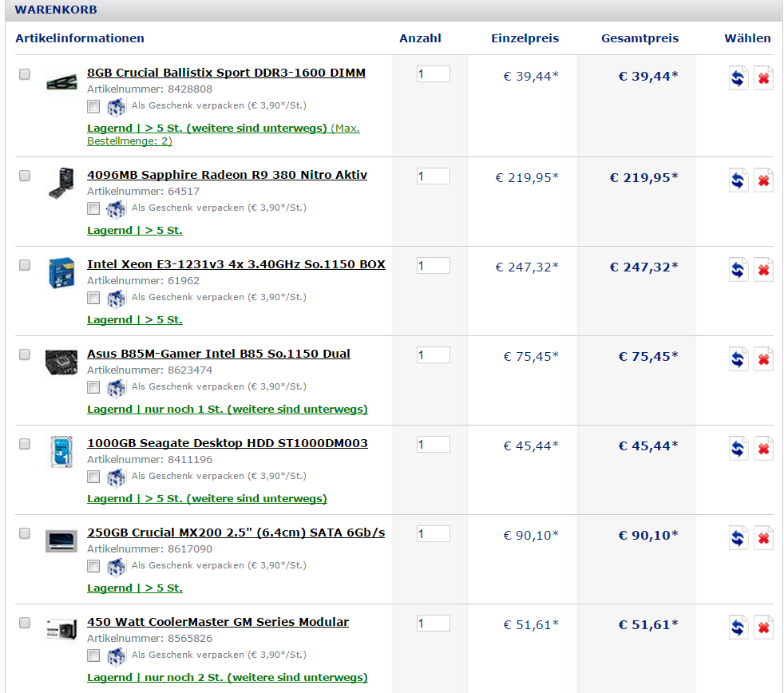Open 8GB Crucial Ballistix Sport product link
The width and height of the screenshot is (784, 693).
point(226,73)
